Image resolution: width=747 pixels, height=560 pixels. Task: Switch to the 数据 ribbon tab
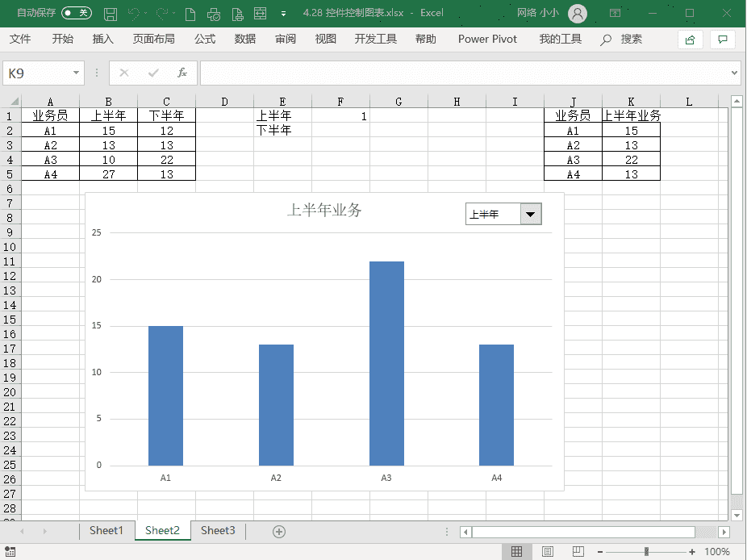click(245, 39)
